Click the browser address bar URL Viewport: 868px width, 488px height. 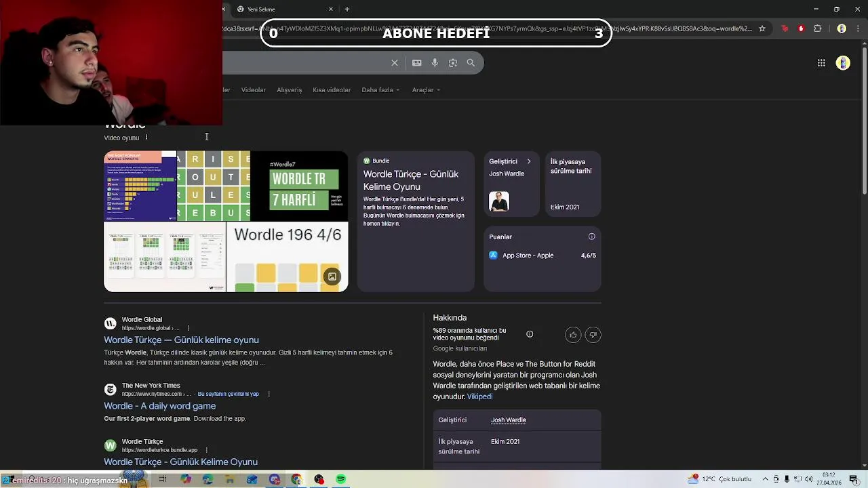tap(488, 28)
